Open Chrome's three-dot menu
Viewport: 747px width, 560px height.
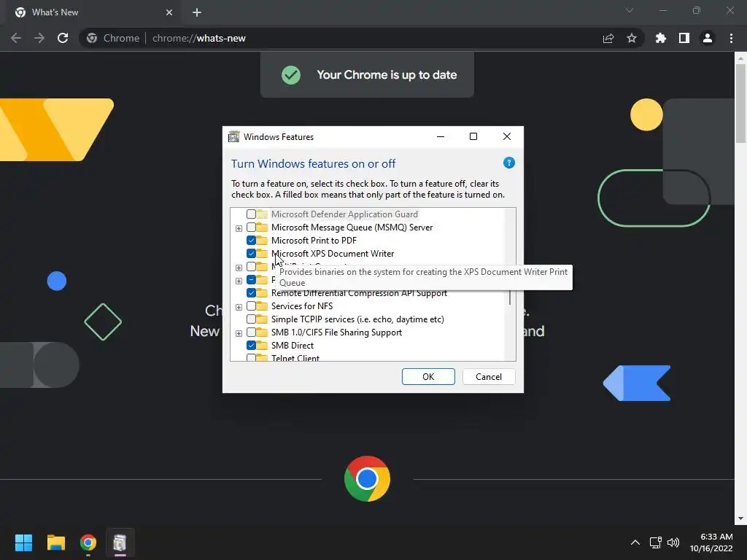tap(731, 38)
